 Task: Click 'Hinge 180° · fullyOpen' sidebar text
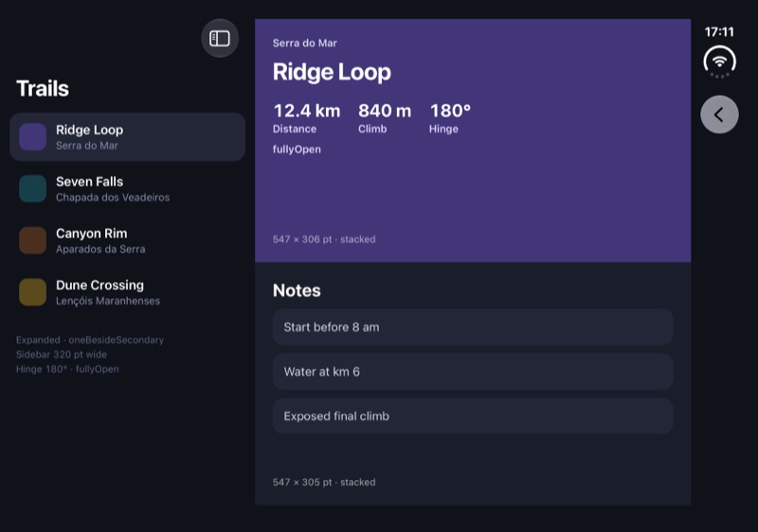pyautogui.click(x=67, y=369)
